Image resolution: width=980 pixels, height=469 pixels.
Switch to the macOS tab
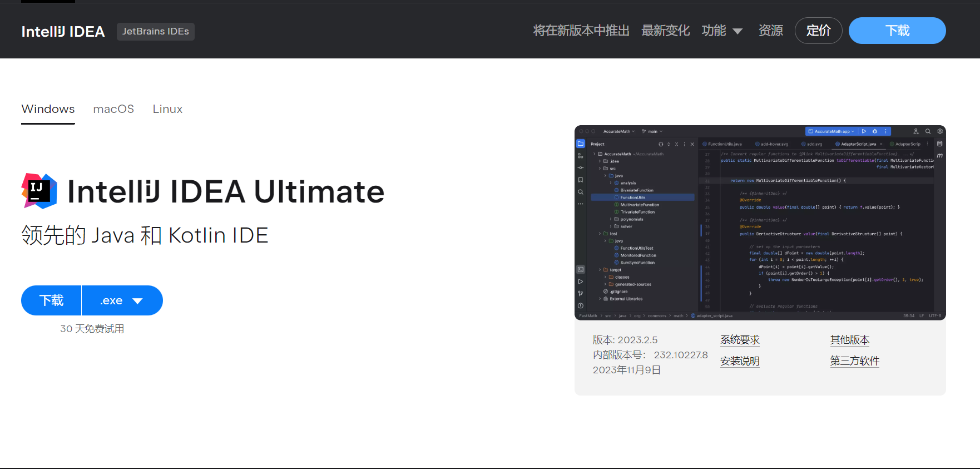tap(113, 109)
